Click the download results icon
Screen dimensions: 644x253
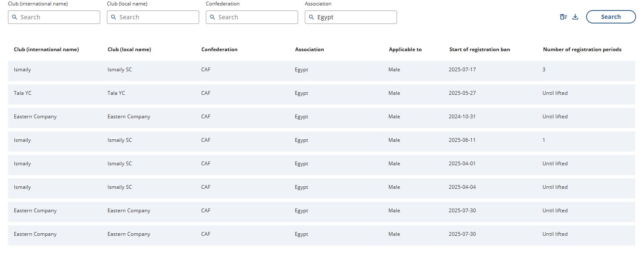(x=575, y=17)
